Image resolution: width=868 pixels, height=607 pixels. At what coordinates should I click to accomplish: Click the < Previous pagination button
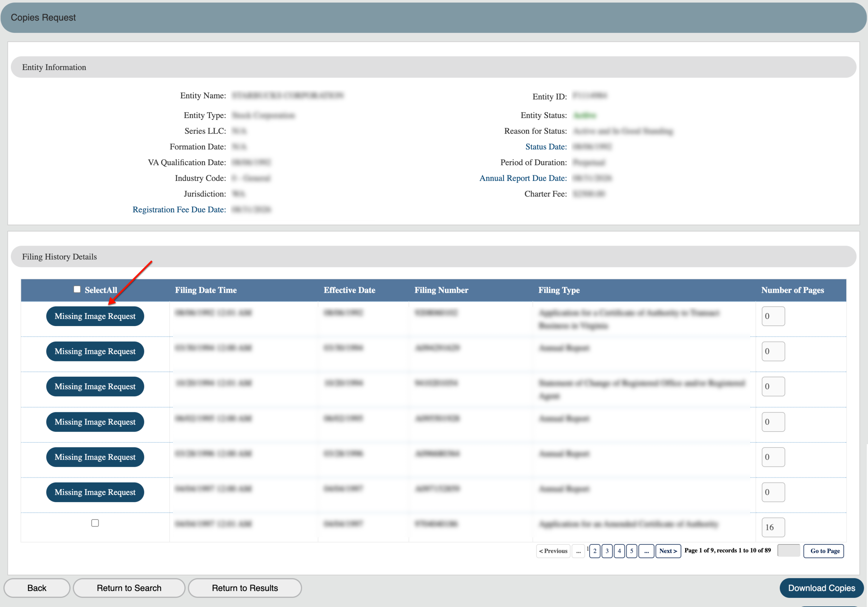[x=553, y=551]
